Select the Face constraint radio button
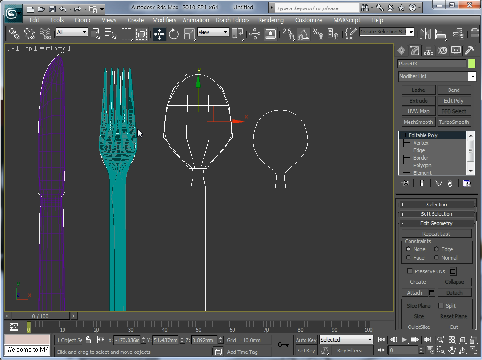Screen dimensions: 482x360 (408, 258)
